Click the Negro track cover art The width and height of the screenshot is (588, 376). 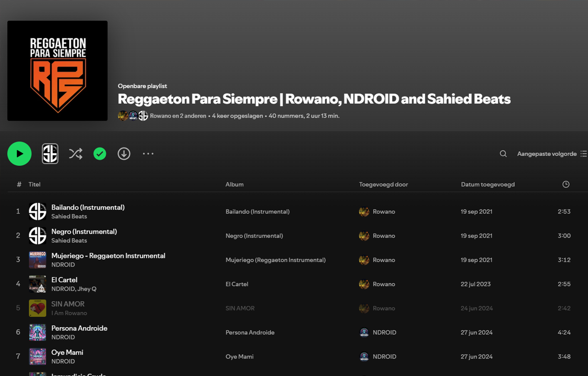[x=37, y=236]
